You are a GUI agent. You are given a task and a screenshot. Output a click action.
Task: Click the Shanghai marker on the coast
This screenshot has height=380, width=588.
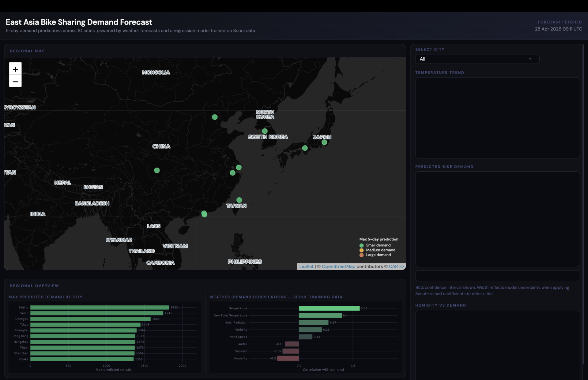(x=239, y=167)
